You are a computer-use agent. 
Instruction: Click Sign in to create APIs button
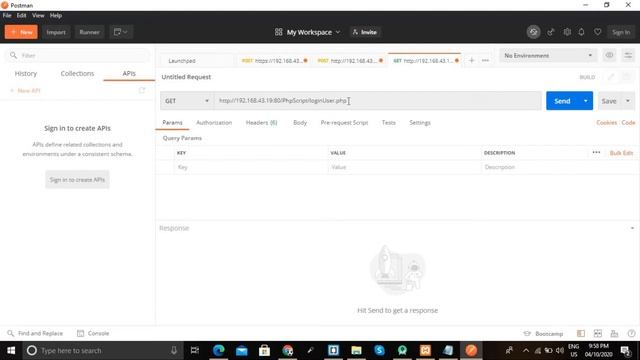tap(77, 180)
